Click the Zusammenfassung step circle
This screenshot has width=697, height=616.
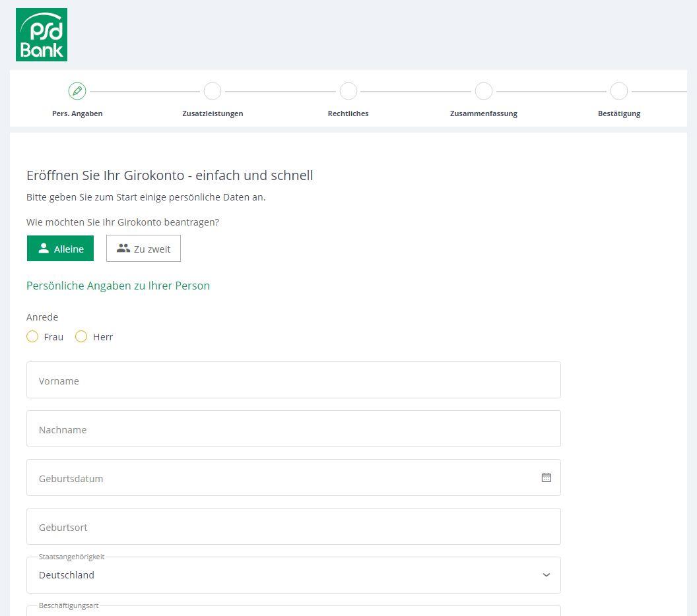click(x=484, y=91)
